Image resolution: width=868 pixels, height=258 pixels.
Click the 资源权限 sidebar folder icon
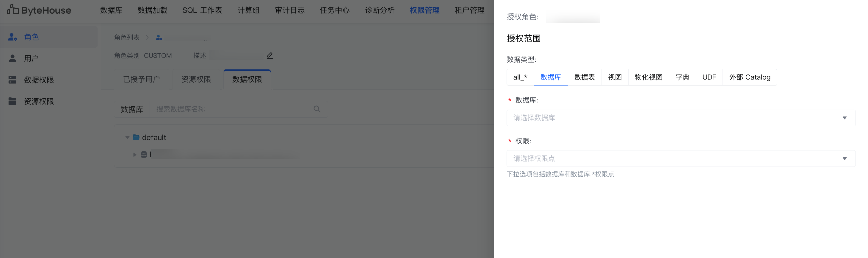pyautogui.click(x=12, y=101)
